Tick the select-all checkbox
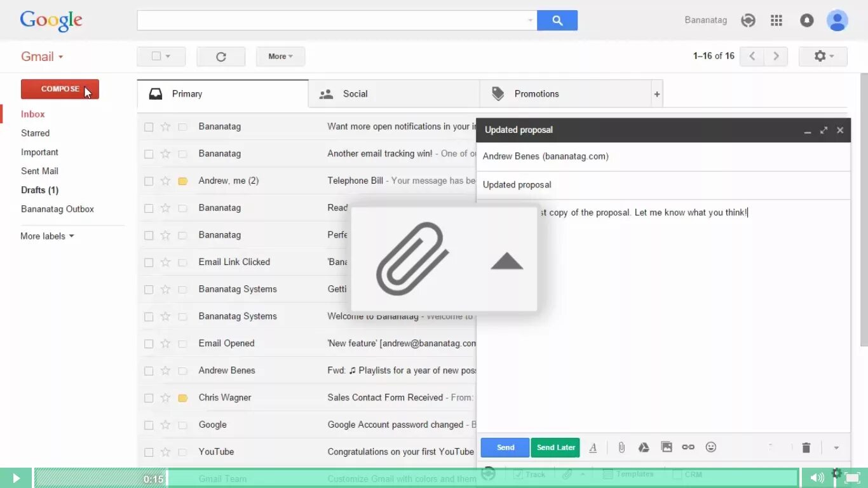The image size is (868, 488). 156,57
